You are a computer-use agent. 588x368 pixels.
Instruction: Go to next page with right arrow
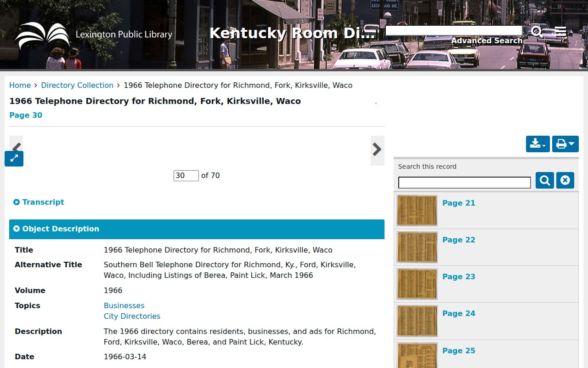pos(377,149)
